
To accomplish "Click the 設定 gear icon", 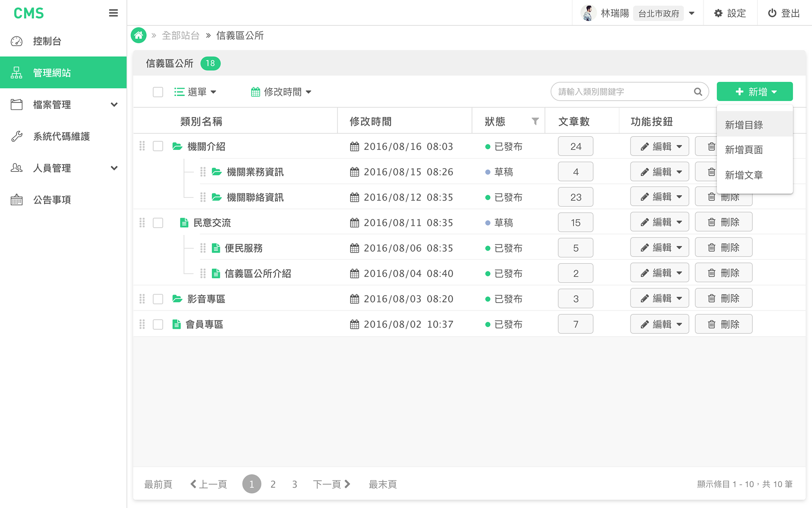I will 718,13.
